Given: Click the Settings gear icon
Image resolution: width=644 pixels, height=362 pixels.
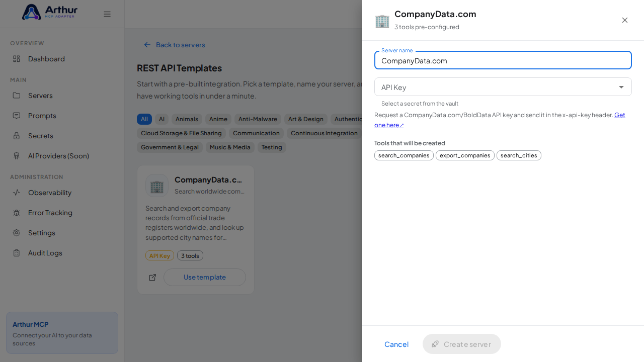Looking at the screenshot, I should tap(17, 233).
